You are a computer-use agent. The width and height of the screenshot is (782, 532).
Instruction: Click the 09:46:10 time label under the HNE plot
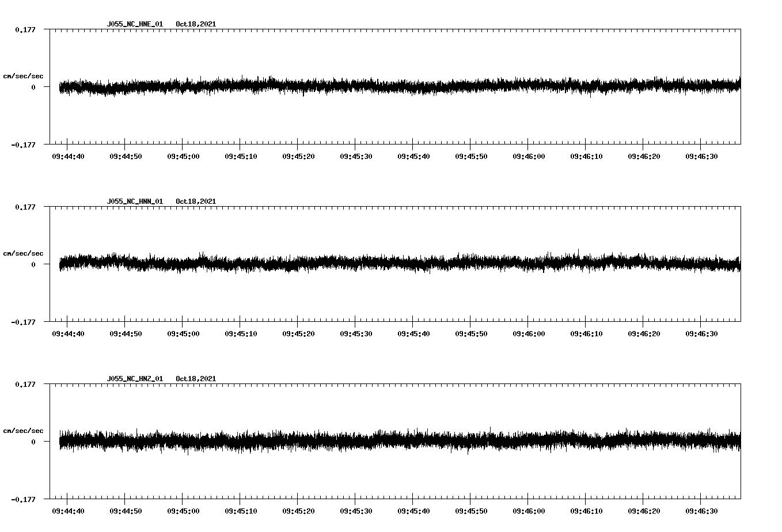pos(586,156)
